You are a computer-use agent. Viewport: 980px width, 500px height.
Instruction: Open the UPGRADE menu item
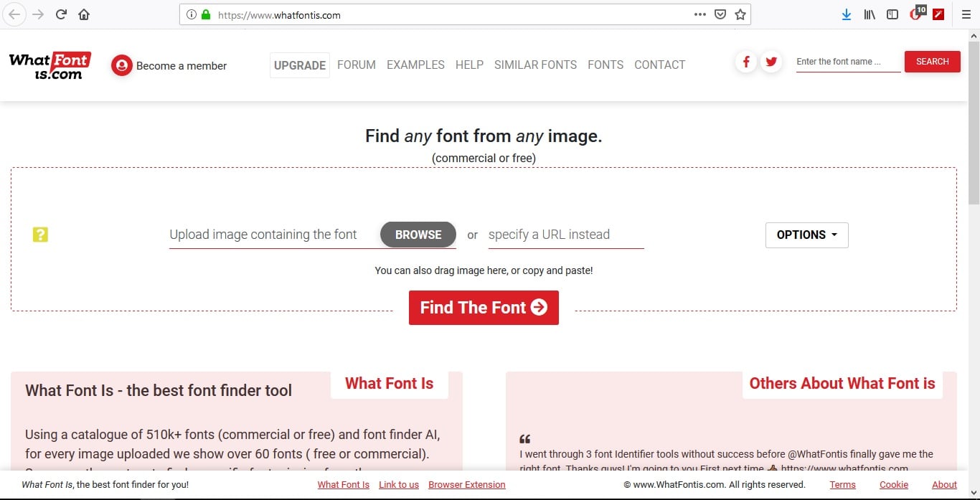coord(300,65)
